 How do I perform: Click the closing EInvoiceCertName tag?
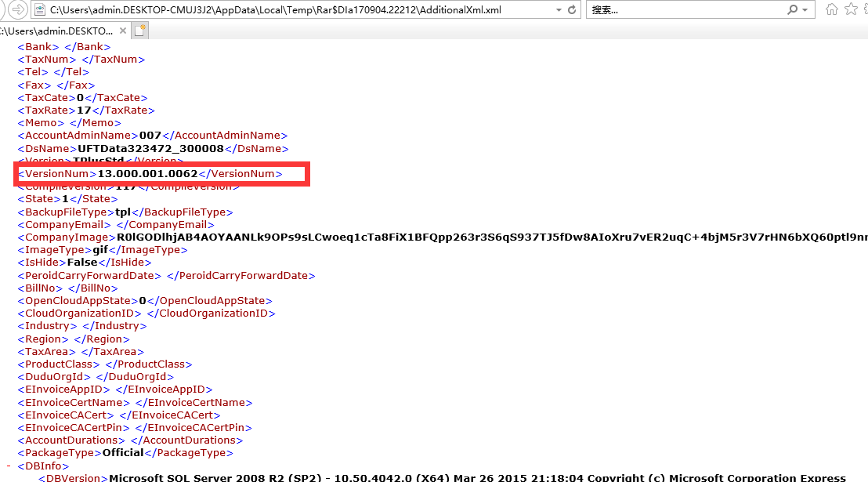click(194, 403)
